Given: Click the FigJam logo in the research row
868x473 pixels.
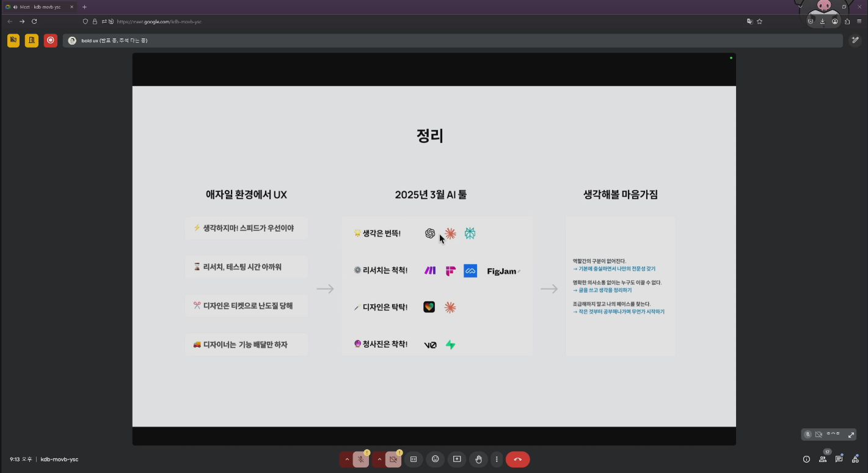Looking at the screenshot, I should (x=504, y=271).
